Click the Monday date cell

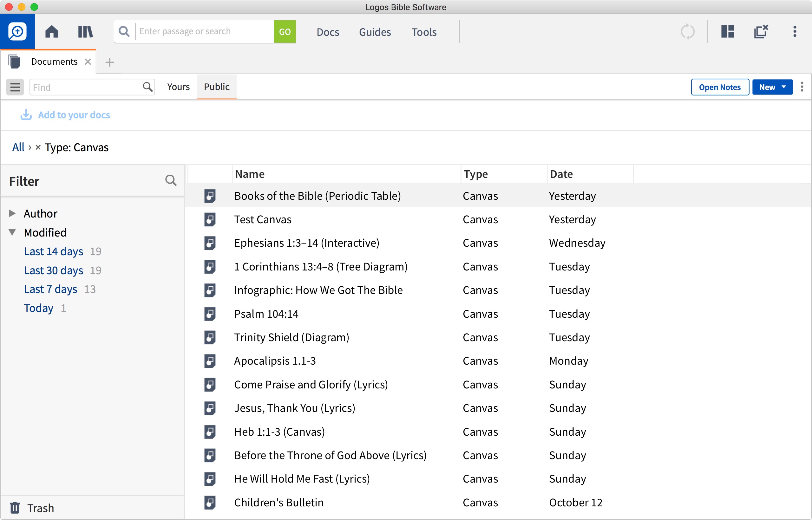(568, 361)
